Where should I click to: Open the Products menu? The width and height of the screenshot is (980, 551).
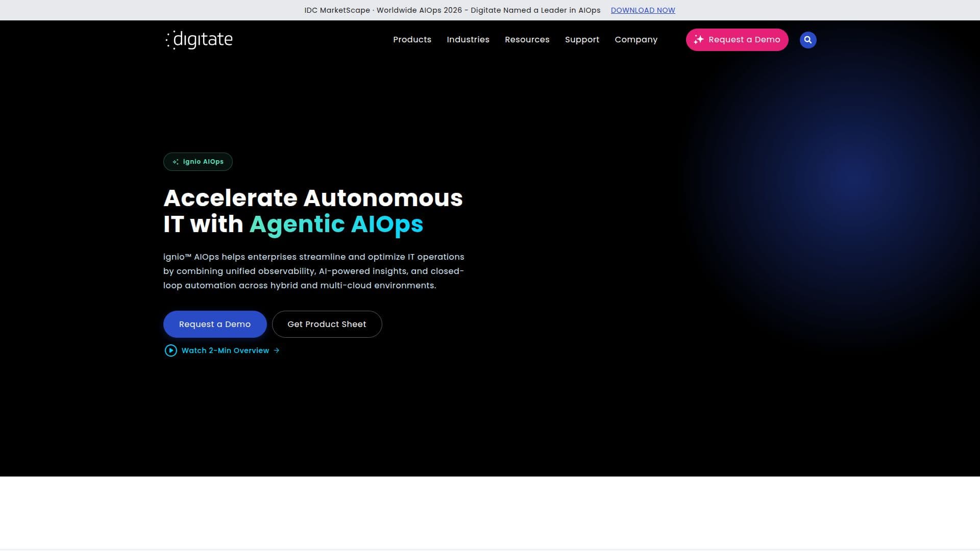412,40
